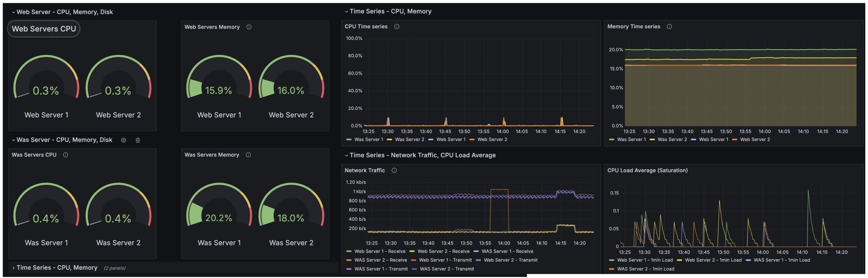This screenshot has width=868, height=278.
Task: Show info for Was Servers Memory panel
Action: (x=248, y=155)
